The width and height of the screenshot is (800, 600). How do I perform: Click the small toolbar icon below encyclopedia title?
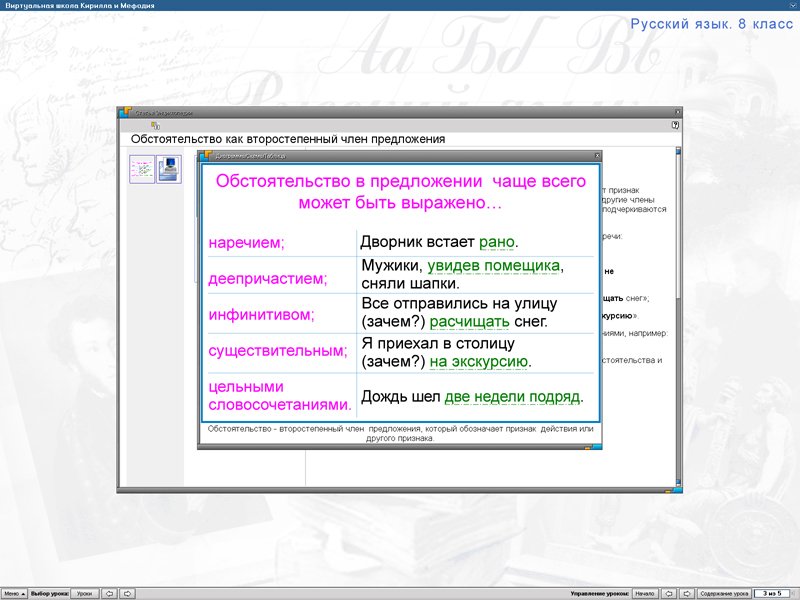(x=155, y=126)
